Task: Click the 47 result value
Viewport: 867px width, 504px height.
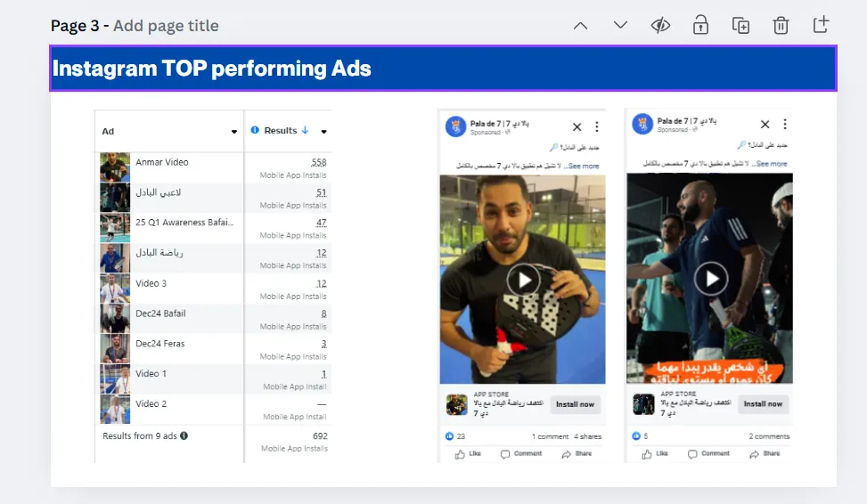Action: 322,222
